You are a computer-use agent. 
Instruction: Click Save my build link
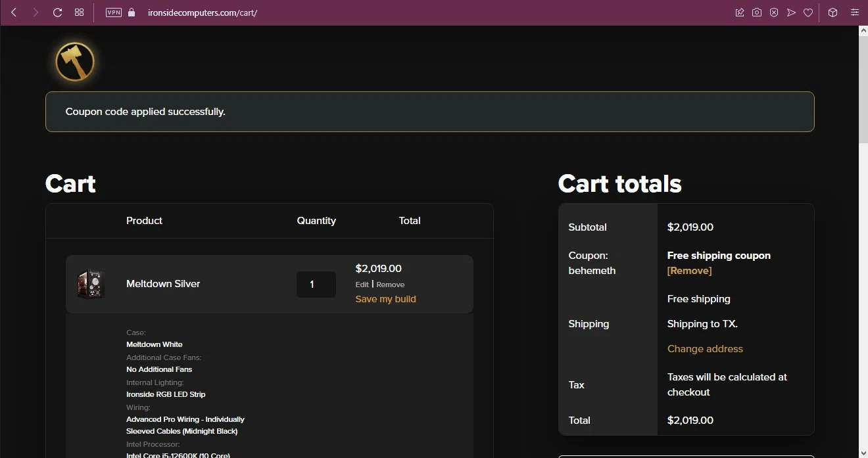coord(386,299)
